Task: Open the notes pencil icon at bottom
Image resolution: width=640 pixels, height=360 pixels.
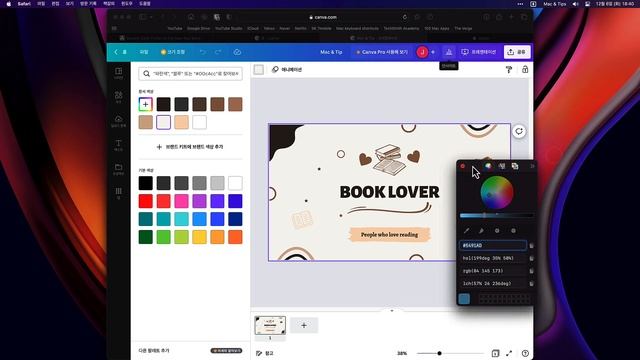Action: (259, 353)
